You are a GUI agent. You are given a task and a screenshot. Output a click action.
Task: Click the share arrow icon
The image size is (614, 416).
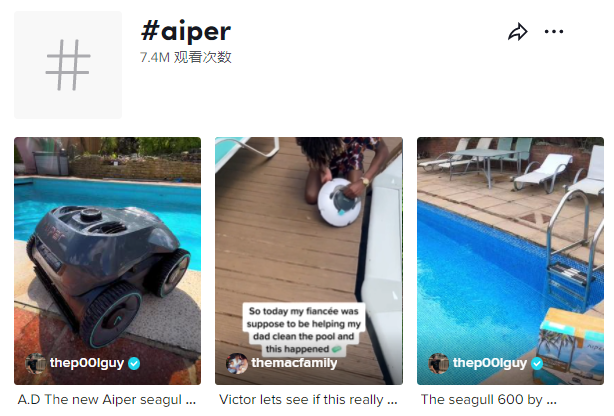(518, 32)
